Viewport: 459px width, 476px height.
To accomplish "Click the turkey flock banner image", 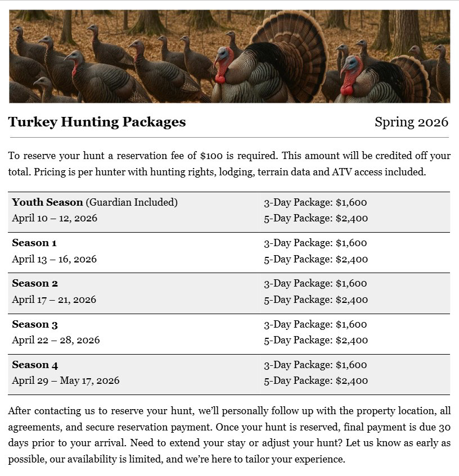I will point(229,56).
